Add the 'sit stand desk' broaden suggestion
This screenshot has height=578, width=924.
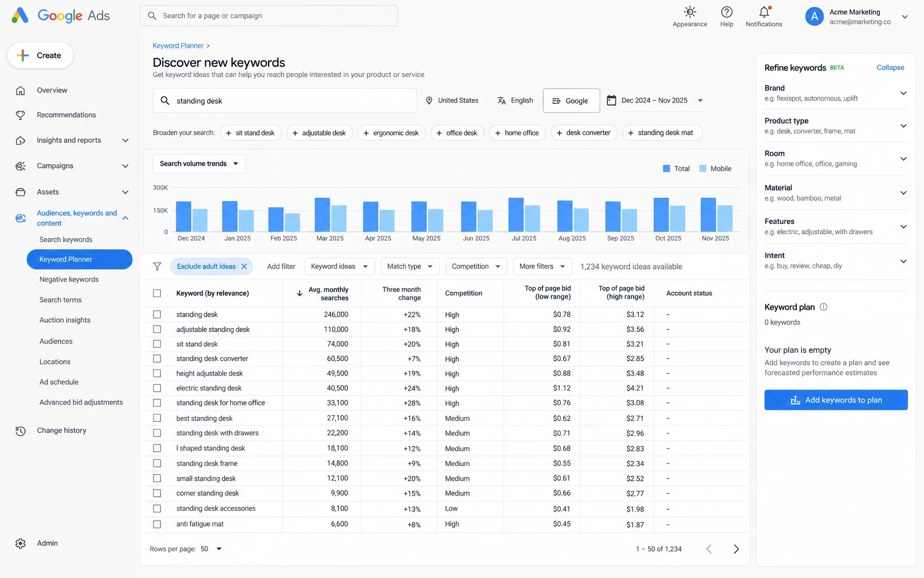point(251,133)
